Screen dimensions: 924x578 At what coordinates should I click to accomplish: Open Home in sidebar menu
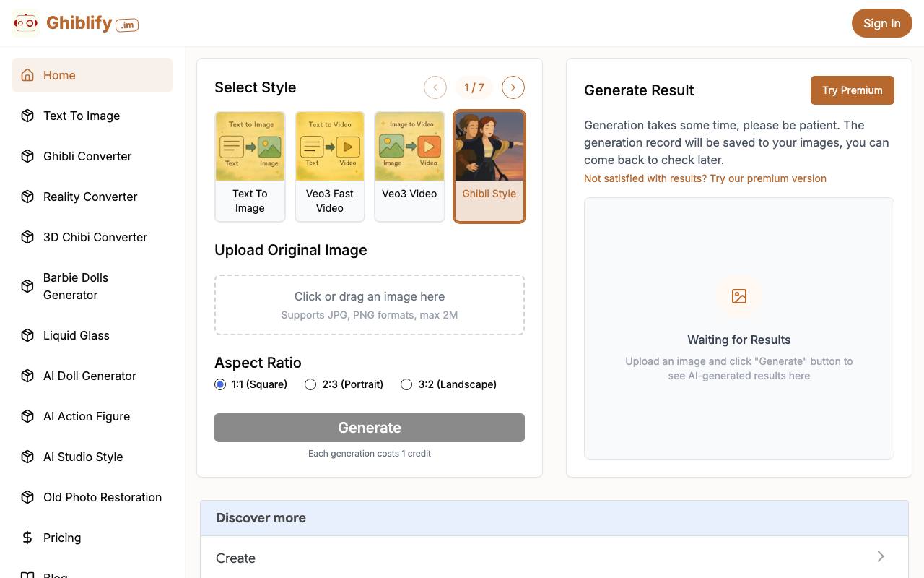pos(92,75)
